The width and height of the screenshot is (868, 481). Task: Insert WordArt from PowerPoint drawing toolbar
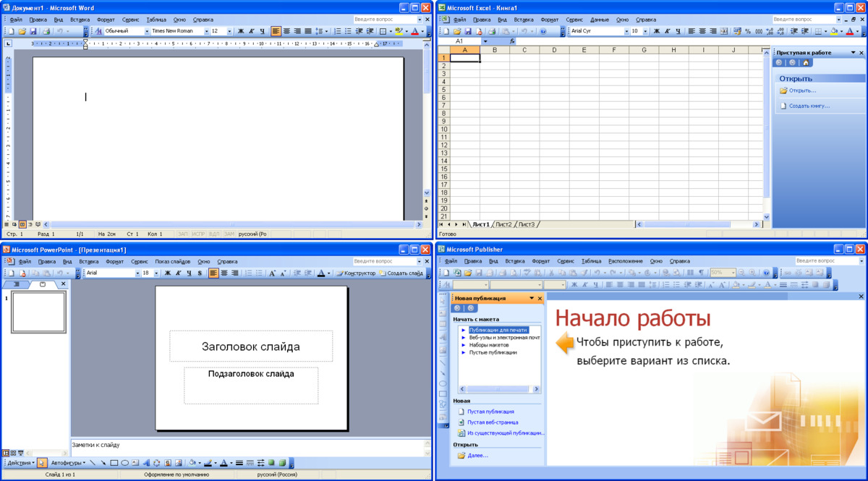click(146, 463)
